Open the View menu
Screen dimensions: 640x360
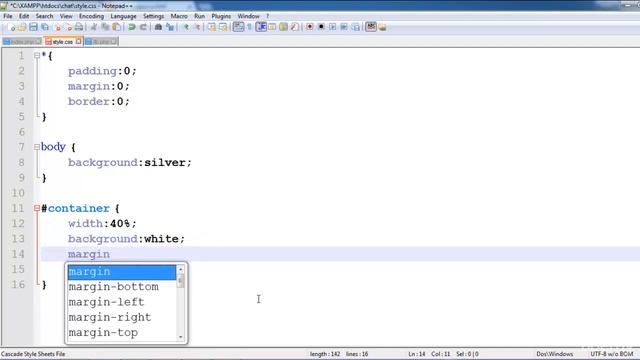coord(66,16)
